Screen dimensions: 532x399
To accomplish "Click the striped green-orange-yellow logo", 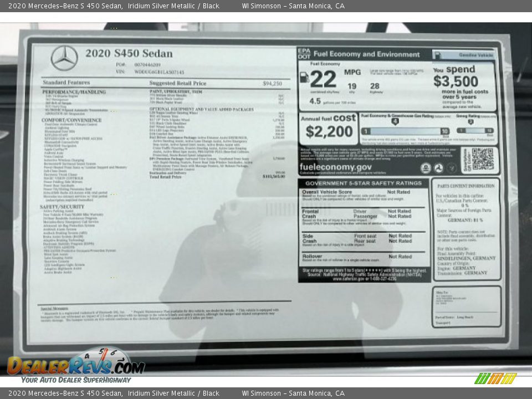I will (495, 378).
